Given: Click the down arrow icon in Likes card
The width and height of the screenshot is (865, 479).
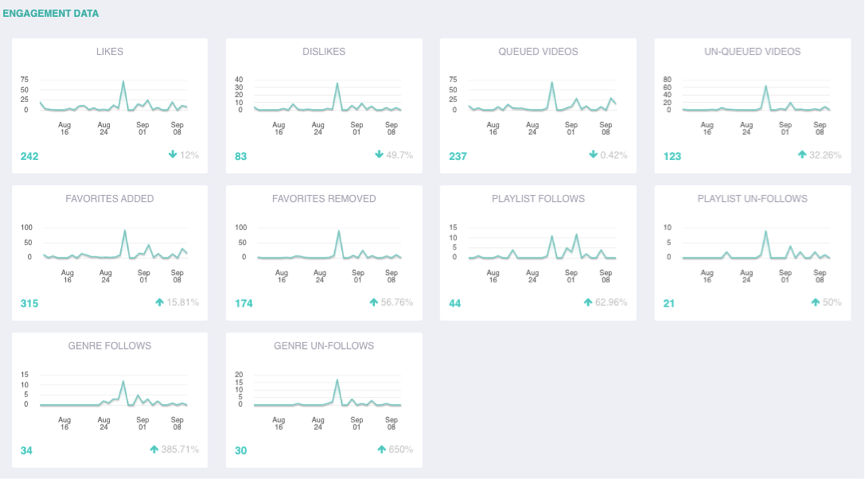Looking at the screenshot, I should click(x=173, y=155).
